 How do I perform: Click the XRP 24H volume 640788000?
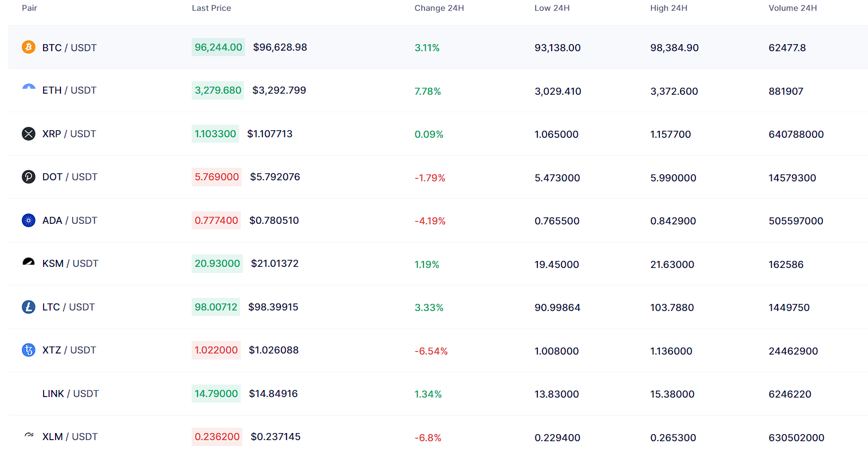[796, 135]
